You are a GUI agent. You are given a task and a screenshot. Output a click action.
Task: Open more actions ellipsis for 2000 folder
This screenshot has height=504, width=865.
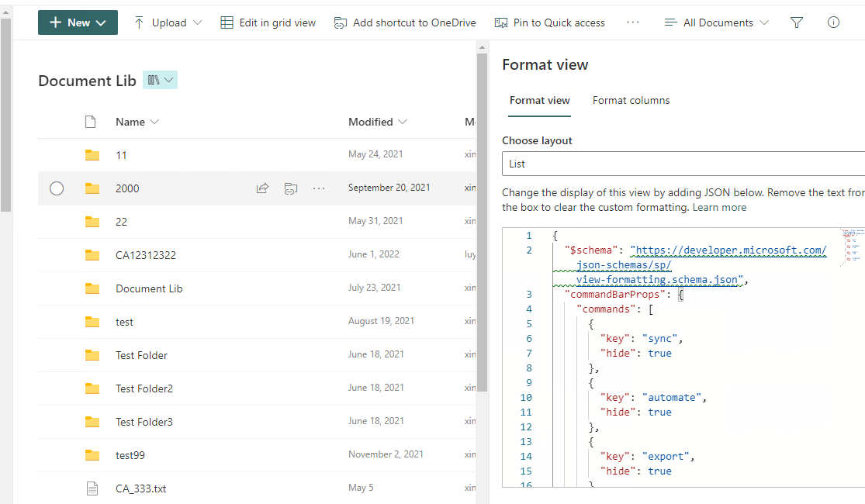point(319,188)
